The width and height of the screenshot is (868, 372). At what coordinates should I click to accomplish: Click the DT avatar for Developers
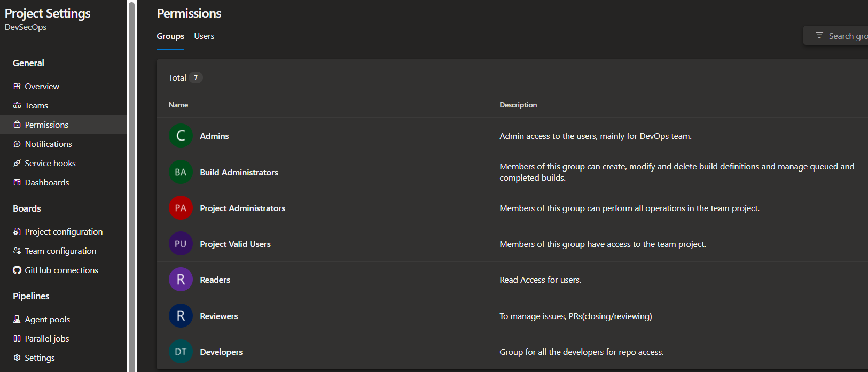(x=181, y=352)
